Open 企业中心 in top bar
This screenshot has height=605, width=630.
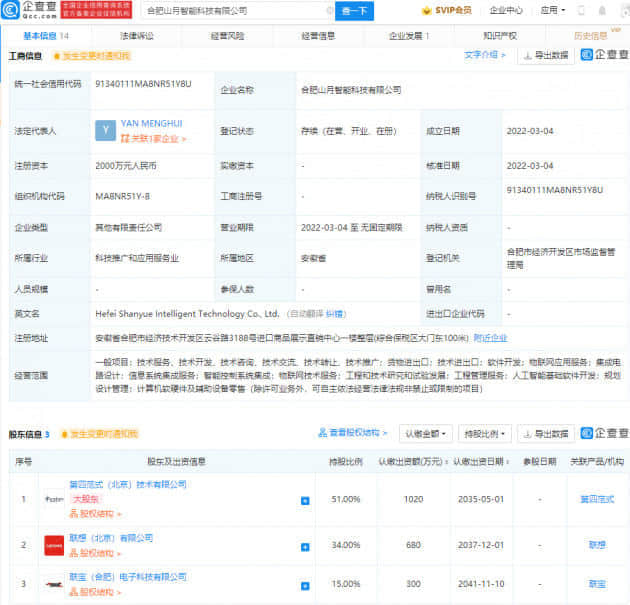pos(506,10)
